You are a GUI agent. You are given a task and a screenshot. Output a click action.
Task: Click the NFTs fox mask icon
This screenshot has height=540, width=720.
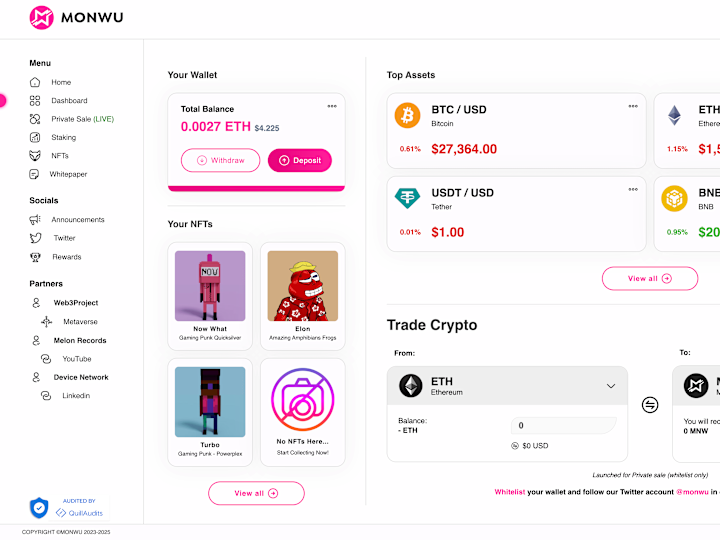point(35,156)
